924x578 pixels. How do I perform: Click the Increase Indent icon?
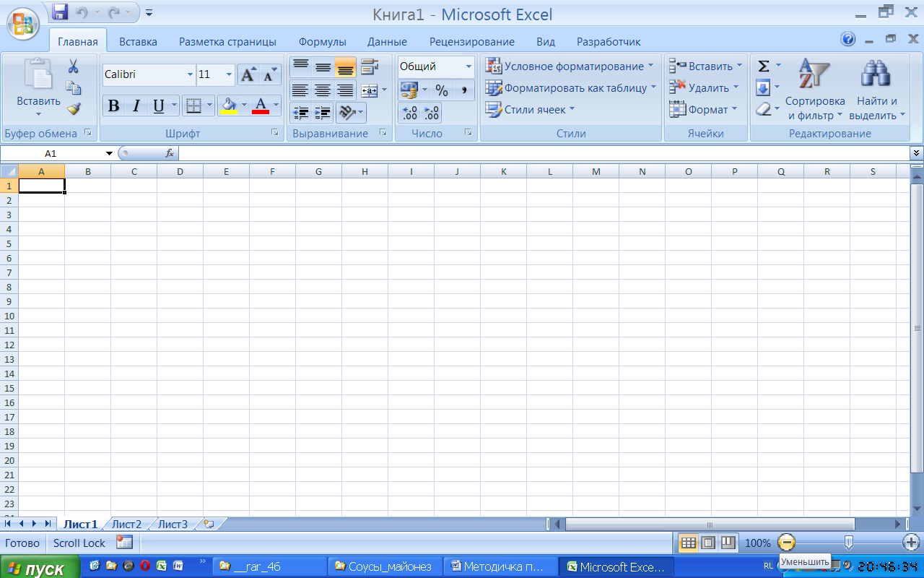(323, 113)
